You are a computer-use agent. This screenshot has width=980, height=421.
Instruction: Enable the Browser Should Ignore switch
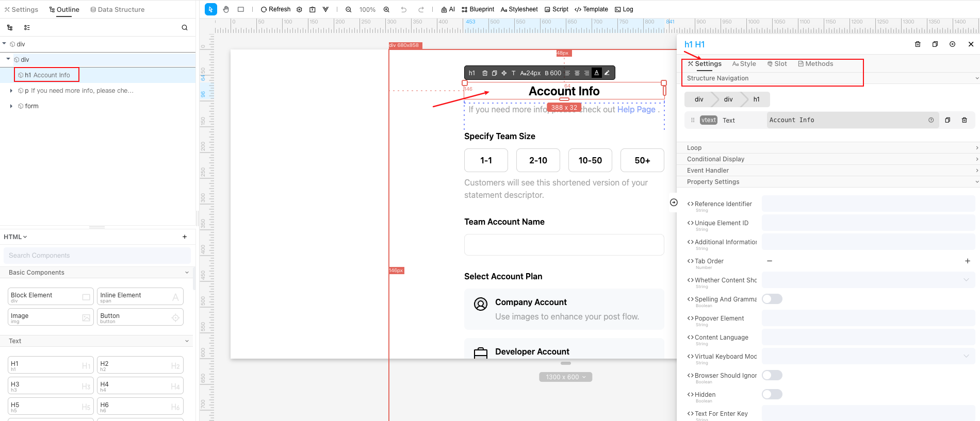[772, 376]
